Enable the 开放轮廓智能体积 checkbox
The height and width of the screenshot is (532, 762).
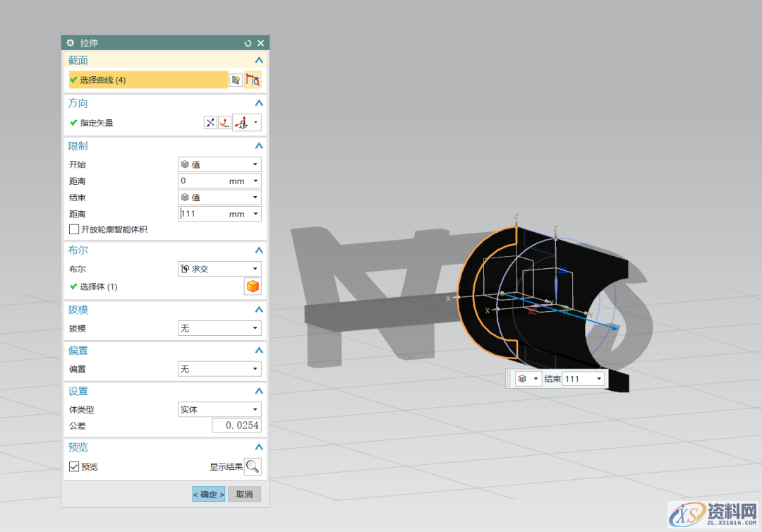pos(74,229)
